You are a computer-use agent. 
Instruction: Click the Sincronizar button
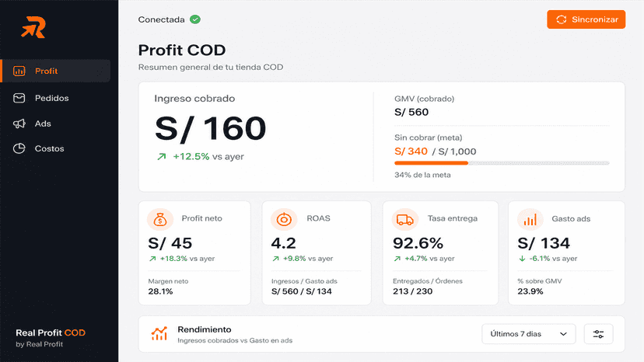586,19
